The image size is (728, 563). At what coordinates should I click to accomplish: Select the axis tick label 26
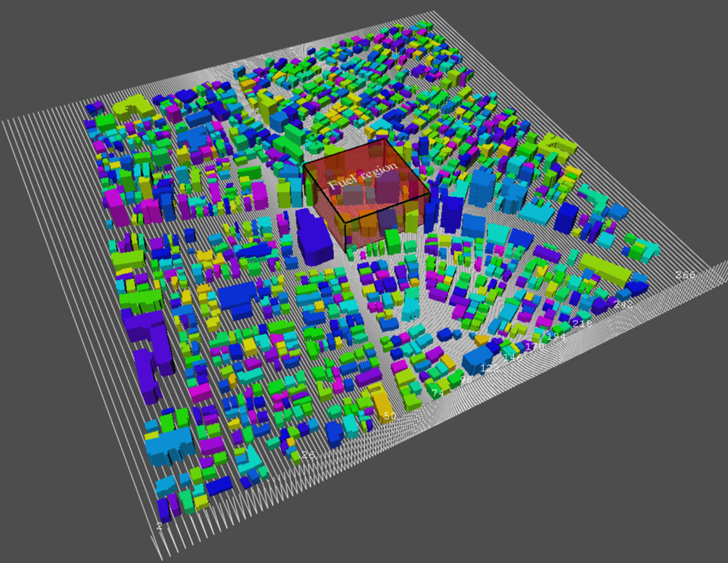[x=308, y=455]
